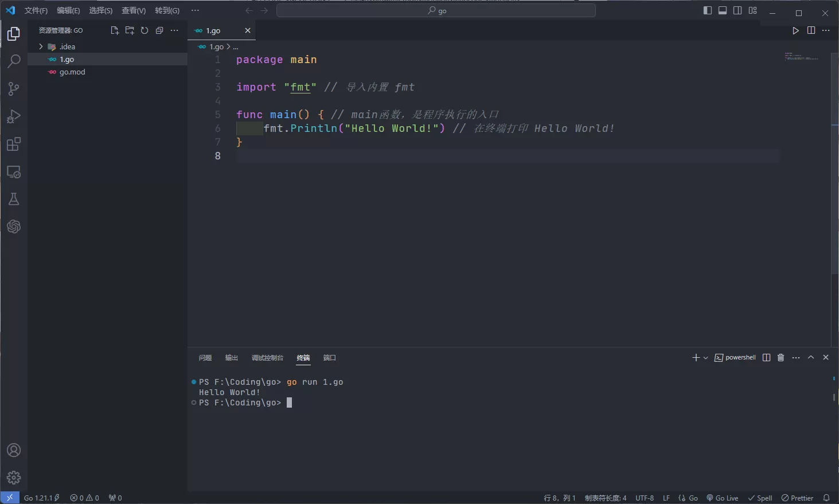Open the Extensions view icon
The height and width of the screenshot is (504, 839).
[14, 144]
